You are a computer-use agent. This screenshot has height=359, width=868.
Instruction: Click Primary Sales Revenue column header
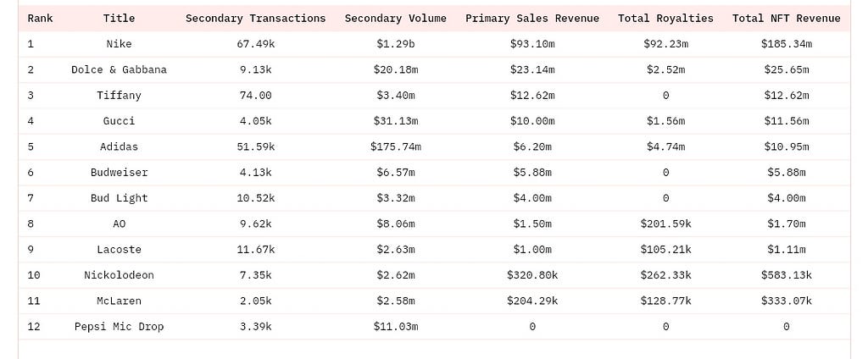[532, 19]
